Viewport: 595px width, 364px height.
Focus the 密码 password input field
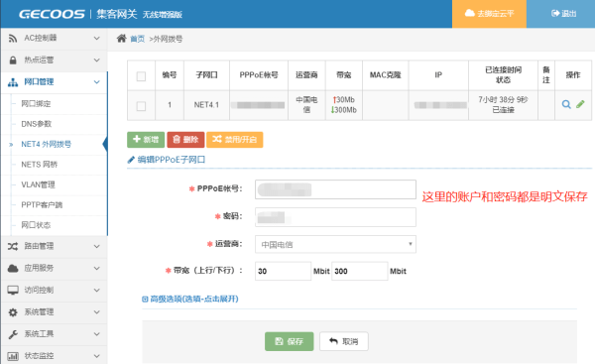(335, 217)
